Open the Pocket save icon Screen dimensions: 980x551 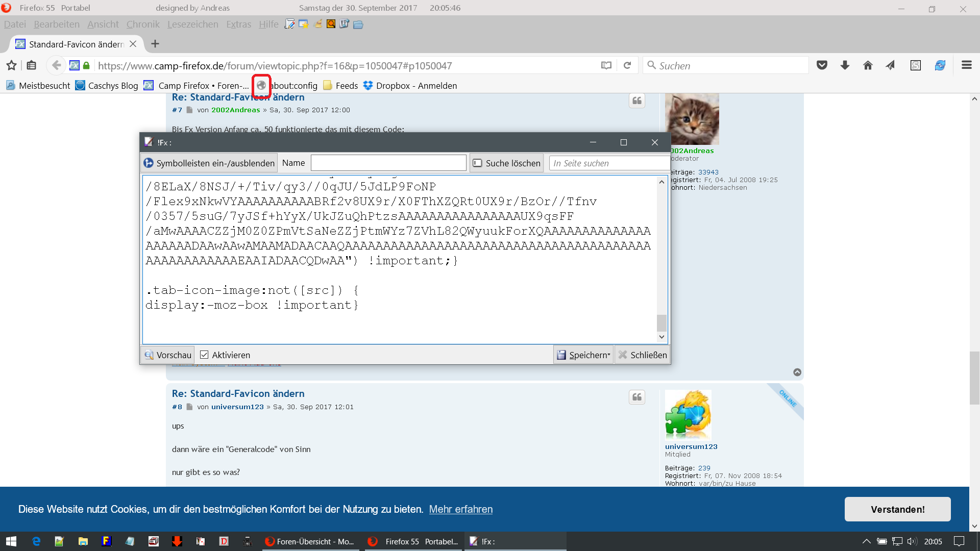pyautogui.click(x=822, y=65)
